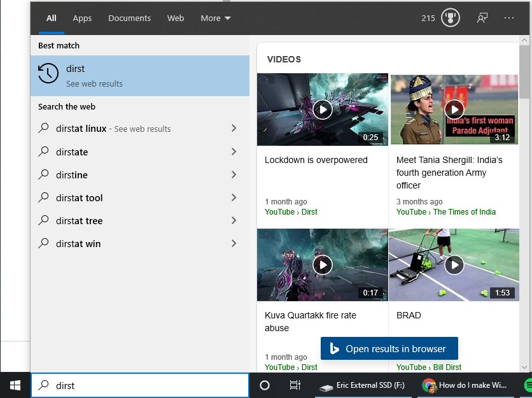Click the Lockdown is overpowered title
This screenshot has width=532, height=398.
click(316, 160)
